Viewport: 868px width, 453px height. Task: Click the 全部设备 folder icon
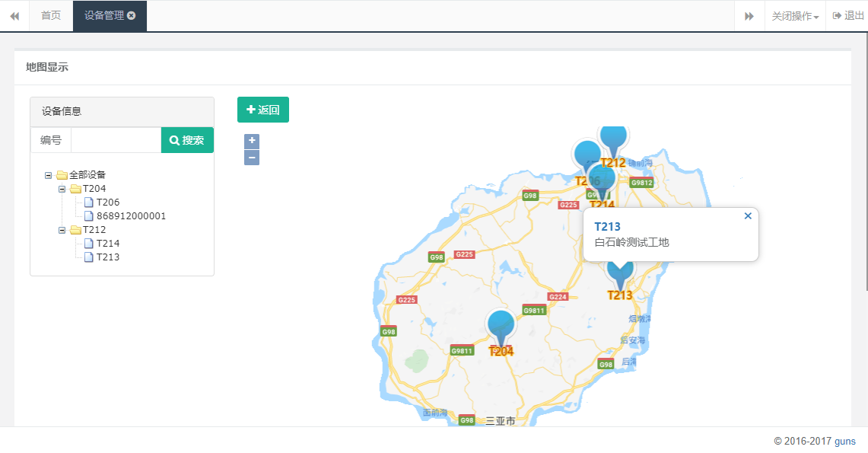coord(62,174)
